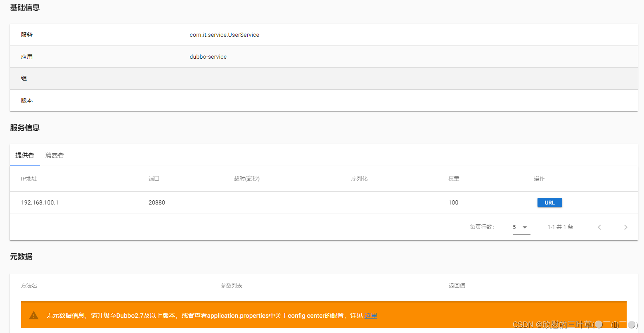Click the 元数据 section heading
The height and width of the screenshot is (333, 644).
coord(21,257)
